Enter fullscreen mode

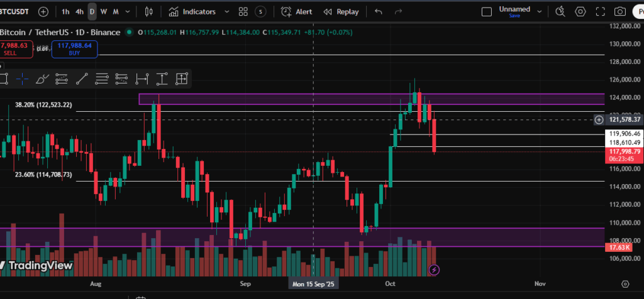coord(600,11)
